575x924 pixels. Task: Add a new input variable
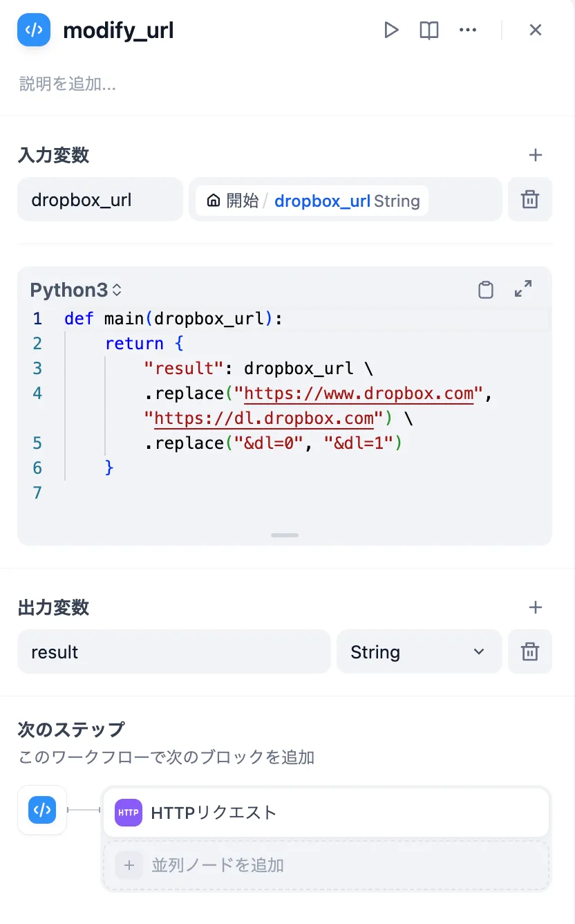(x=536, y=155)
